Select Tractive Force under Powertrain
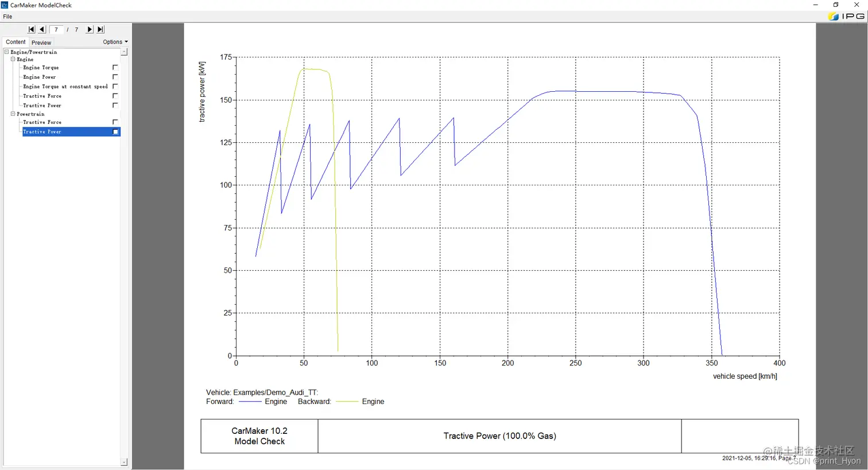Screen dimensions: 868x470 point(42,122)
